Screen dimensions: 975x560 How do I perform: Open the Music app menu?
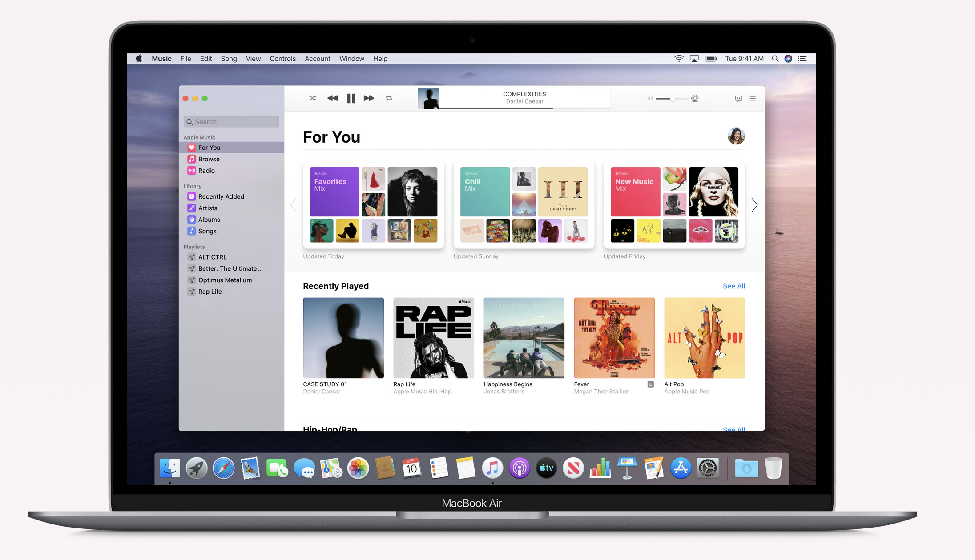click(161, 59)
